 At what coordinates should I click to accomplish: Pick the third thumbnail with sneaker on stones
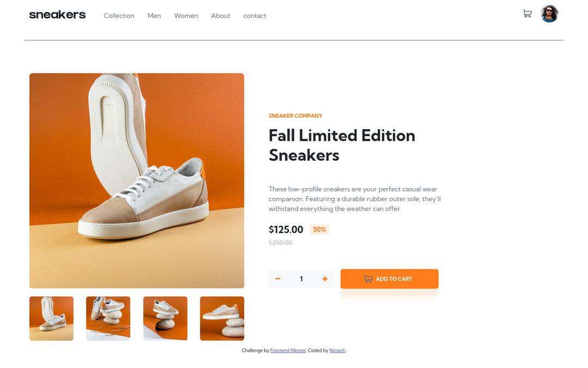point(165,318)
